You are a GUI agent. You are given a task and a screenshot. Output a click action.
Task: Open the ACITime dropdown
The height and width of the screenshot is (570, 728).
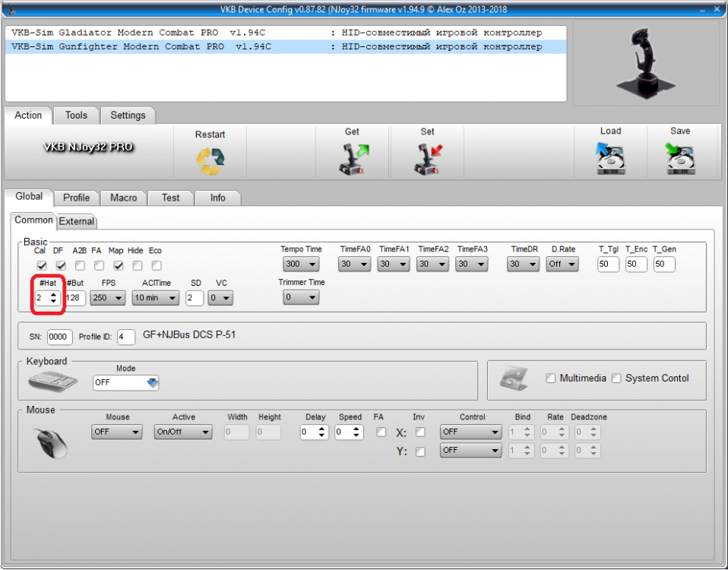coord(156,298)
